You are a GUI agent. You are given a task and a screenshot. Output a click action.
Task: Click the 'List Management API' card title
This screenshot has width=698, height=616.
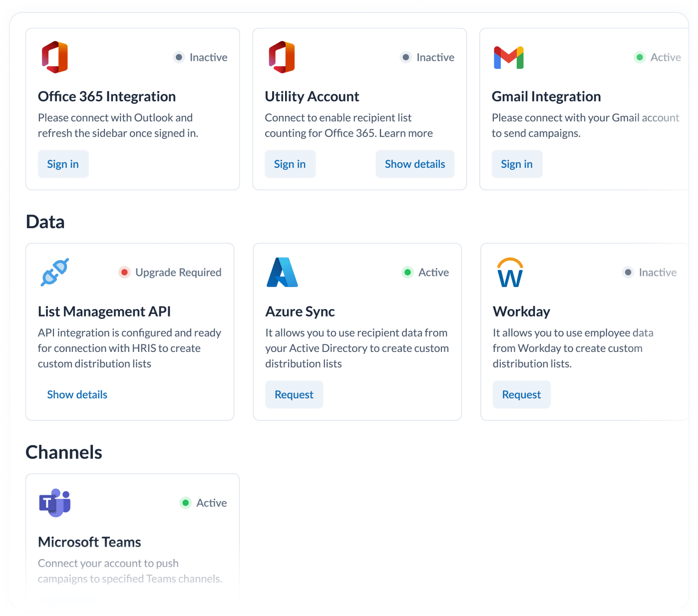(104, 311)
